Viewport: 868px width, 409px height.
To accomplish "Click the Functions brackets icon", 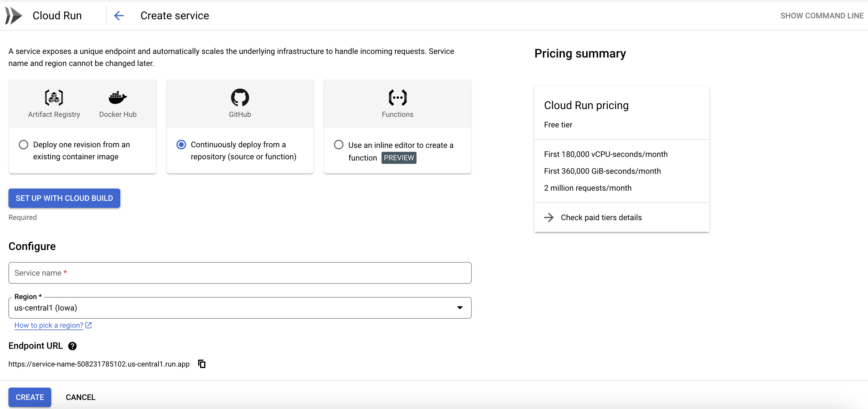I will (398, 98).
